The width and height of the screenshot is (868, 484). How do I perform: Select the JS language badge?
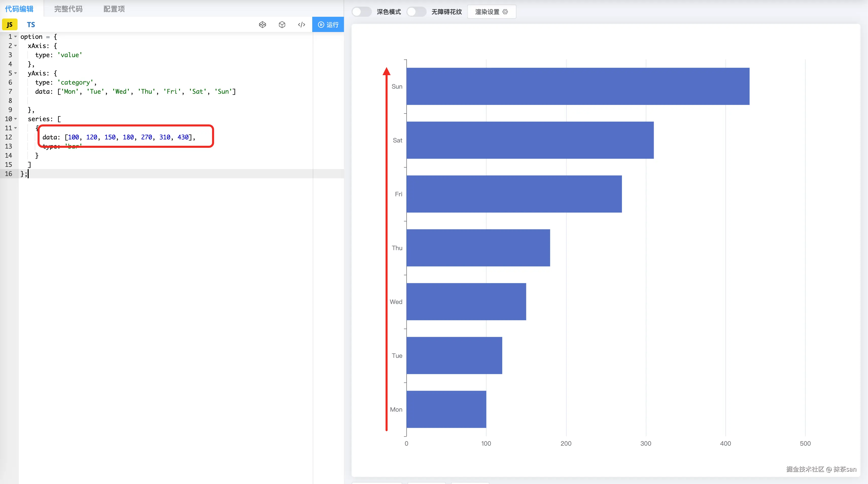click(9, 25)
